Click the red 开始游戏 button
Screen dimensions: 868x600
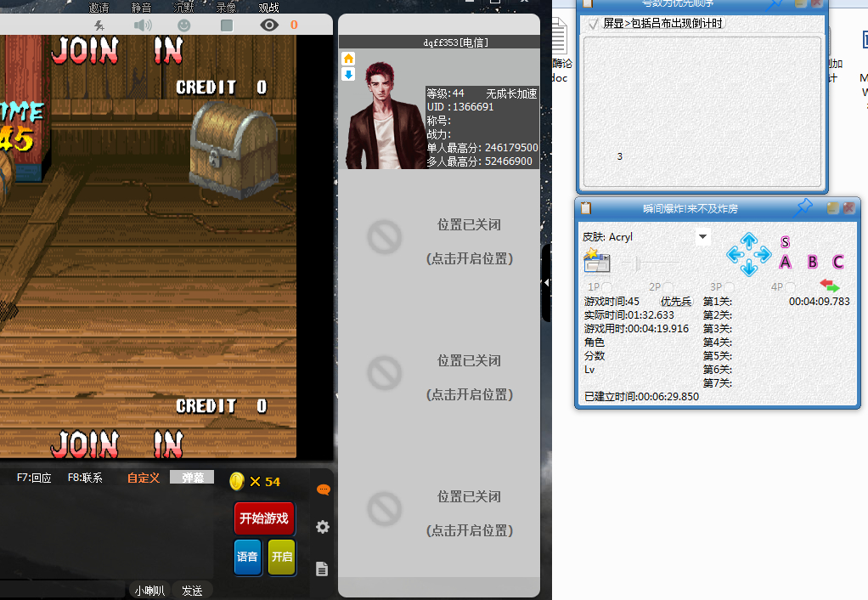tap(264, 518)
